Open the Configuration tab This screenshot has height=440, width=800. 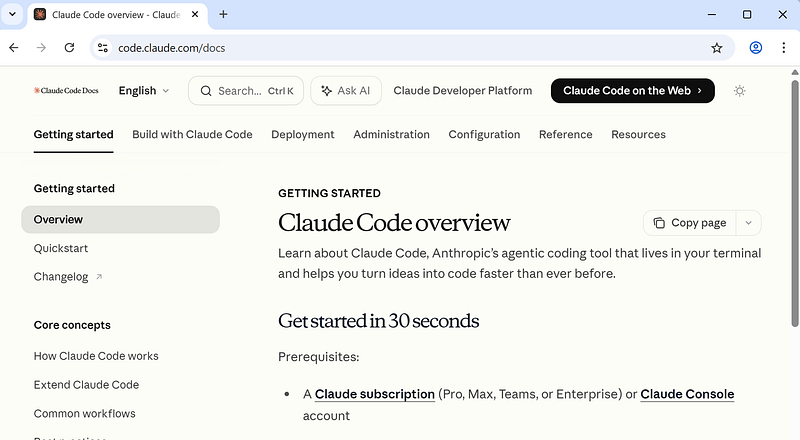coord(484,134)
